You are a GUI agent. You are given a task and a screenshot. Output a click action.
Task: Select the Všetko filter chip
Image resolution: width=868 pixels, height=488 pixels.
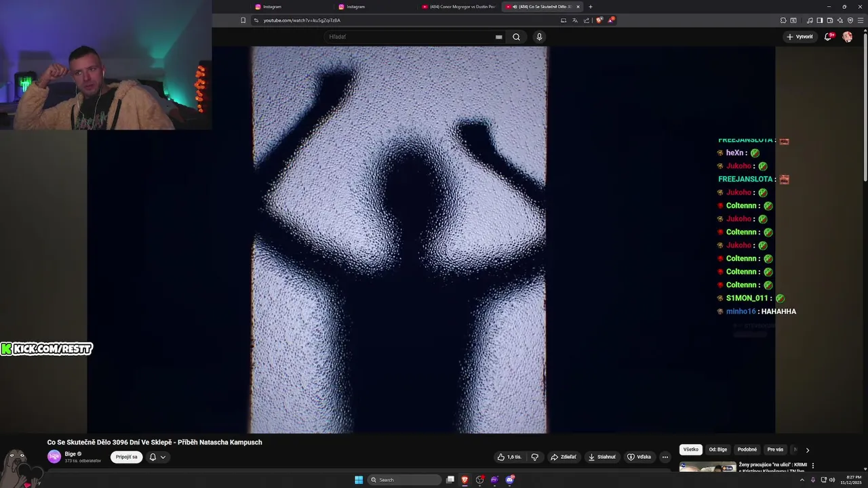tap(691, 449)
